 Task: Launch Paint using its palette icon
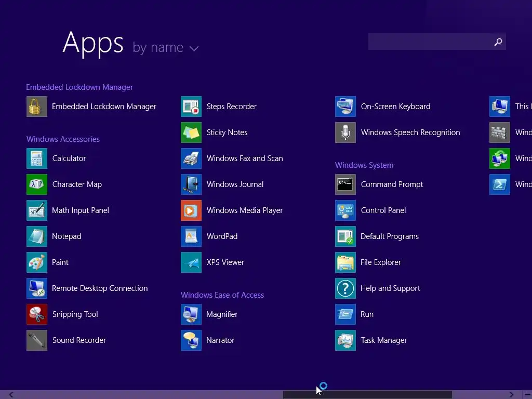(x=37, y=262)
